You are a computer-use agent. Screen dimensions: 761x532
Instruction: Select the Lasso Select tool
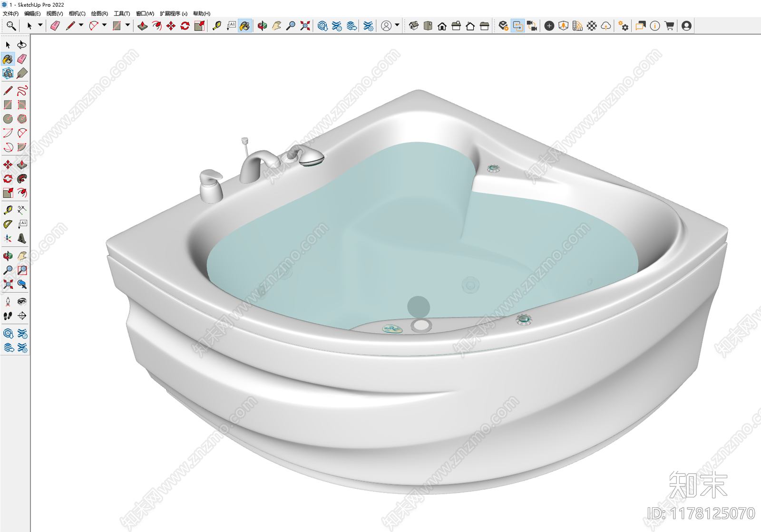22,45
